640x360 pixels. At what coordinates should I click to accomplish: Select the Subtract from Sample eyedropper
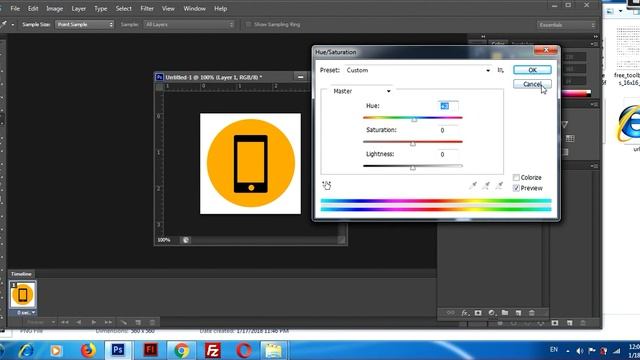[499, 185]
